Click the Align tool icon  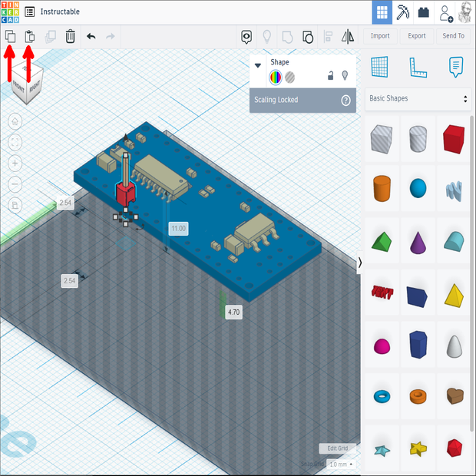pyautogui.click(x=328, y=37)
